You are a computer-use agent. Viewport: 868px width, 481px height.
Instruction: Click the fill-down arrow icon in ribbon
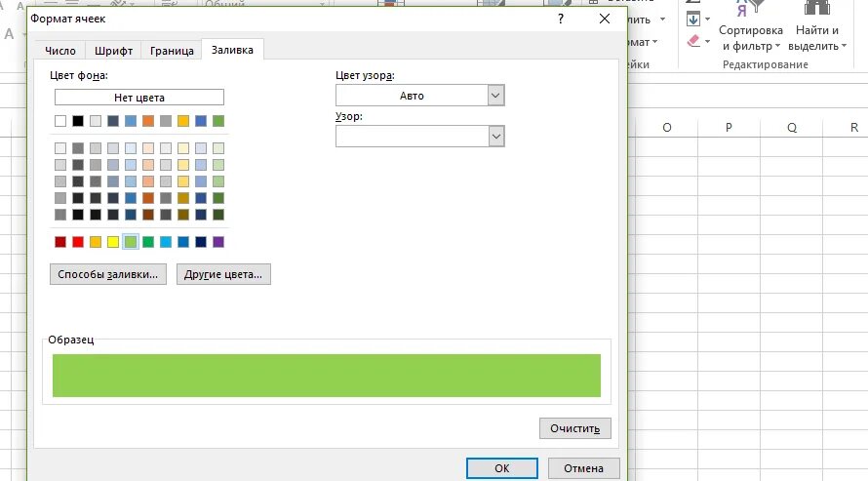pos(693,19)
